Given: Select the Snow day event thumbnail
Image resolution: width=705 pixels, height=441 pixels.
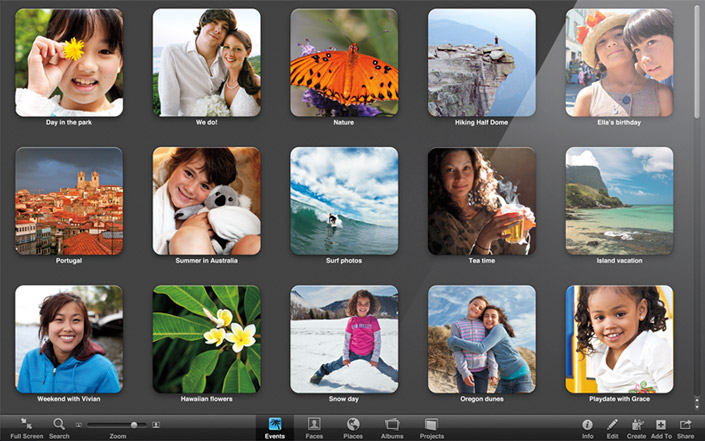Looking at the screenshot, I should pyautogui.click(x=344, y=339).
